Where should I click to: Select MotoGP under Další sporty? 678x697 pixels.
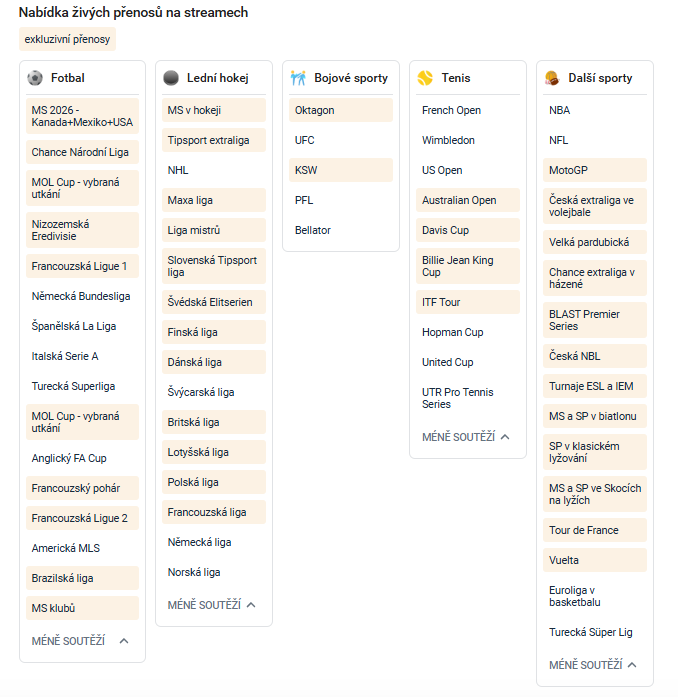pyautogui.click(x=595, y=170)
